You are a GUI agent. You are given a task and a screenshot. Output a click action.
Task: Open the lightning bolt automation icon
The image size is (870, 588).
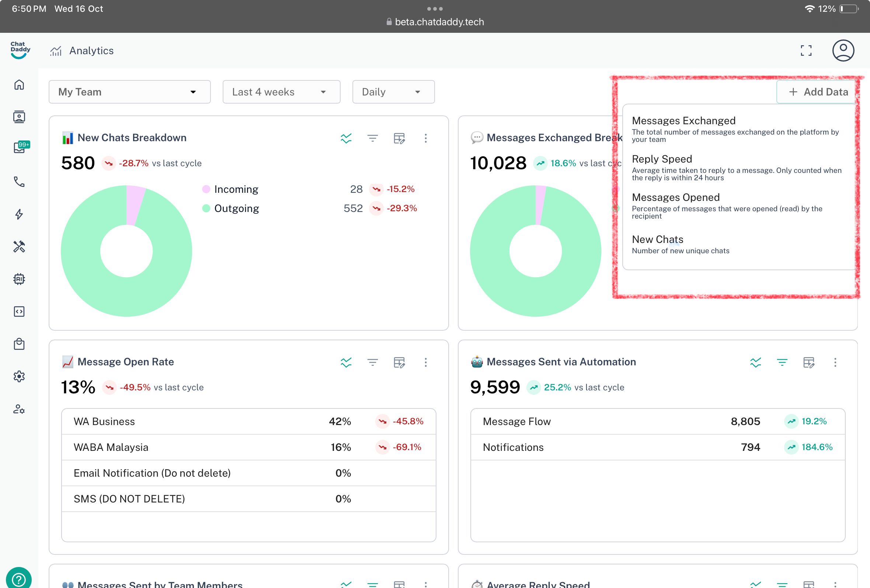[19, 214]
